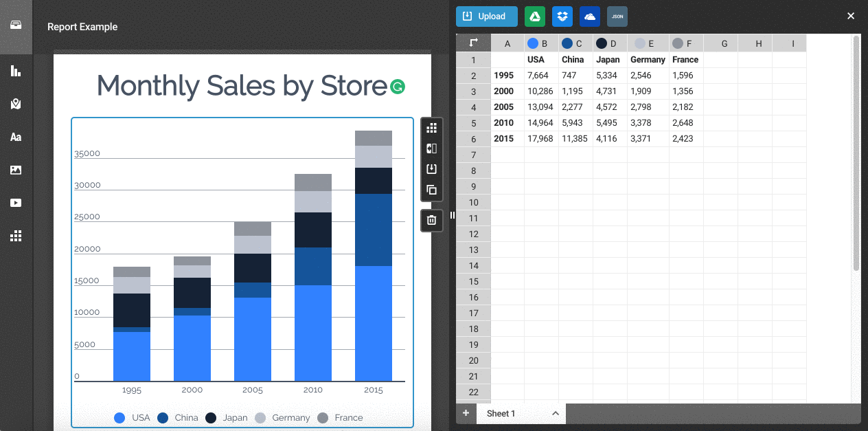The image size is (868, 431).
Task: Change column C series color swatch
Action: pyautogui.click(x=567, y=43)
